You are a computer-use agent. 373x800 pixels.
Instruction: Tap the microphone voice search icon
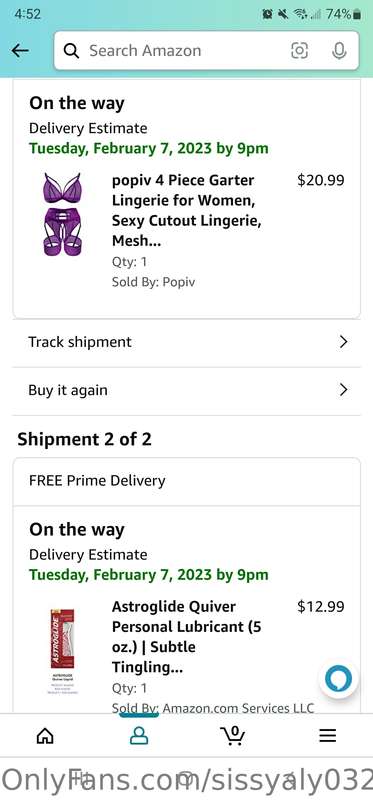[x=339, y=51]
